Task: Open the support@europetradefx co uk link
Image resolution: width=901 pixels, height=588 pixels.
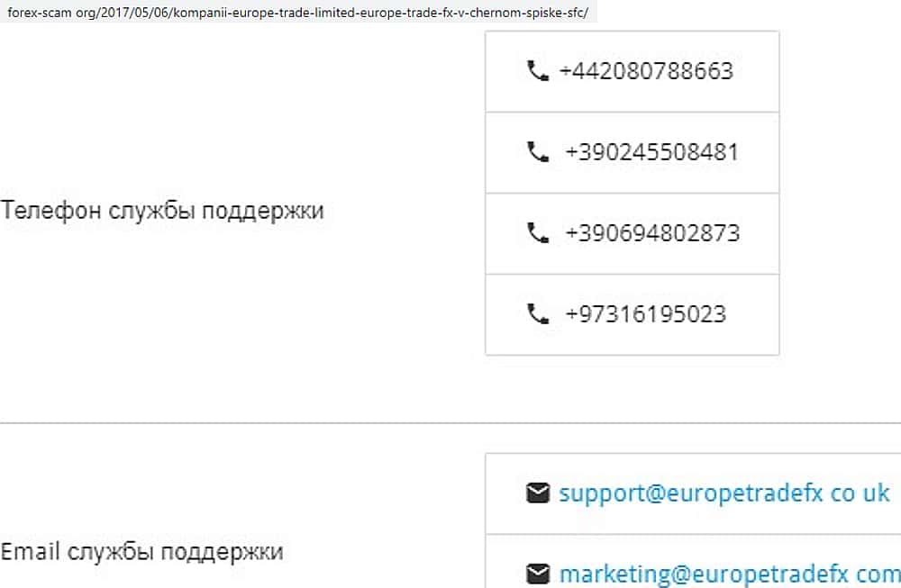Action: (724, 493)
